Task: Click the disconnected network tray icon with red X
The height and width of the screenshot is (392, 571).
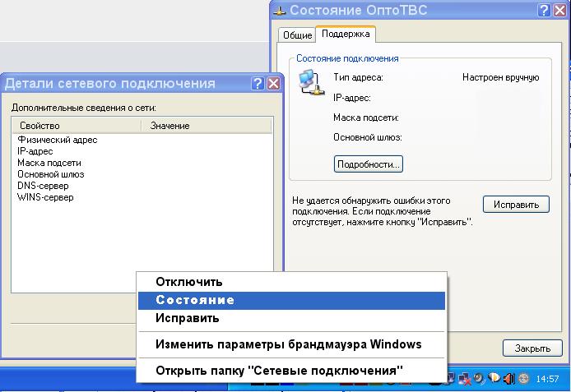Action: click(x=465, y=379)
